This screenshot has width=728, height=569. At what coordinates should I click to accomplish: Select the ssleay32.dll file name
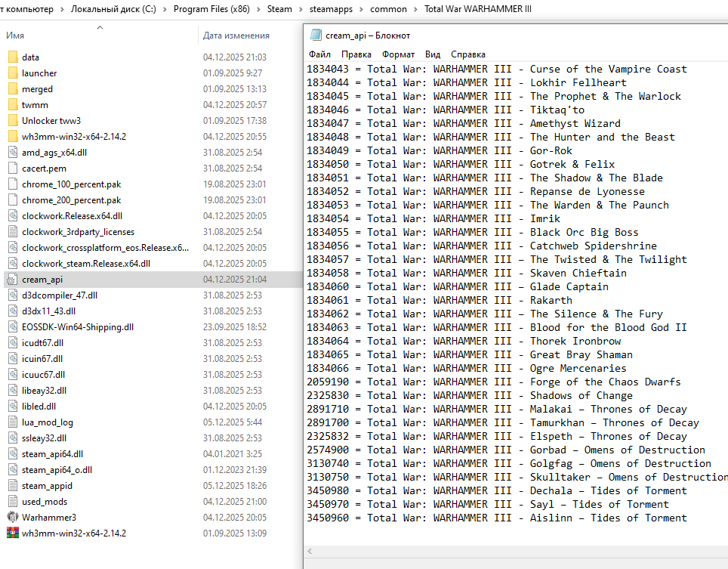pyautogui.click(x=44, y=438)
